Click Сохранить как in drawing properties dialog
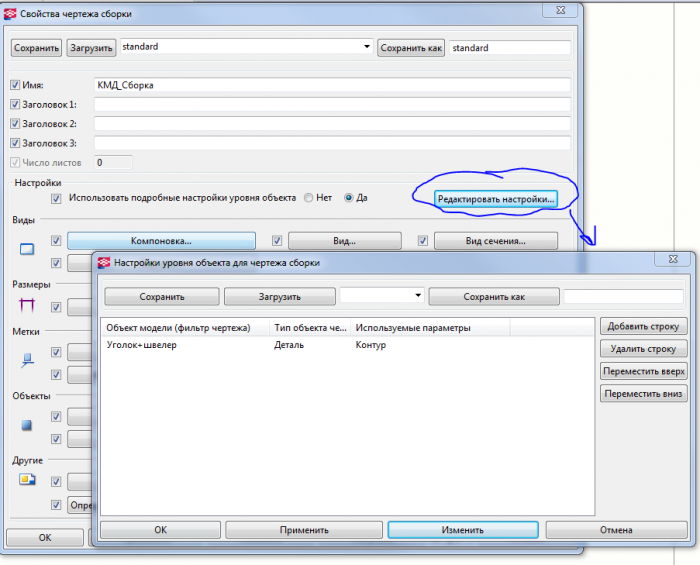This screenshot has width=700, height=565. pyautogui.click(x=411, y=48)
